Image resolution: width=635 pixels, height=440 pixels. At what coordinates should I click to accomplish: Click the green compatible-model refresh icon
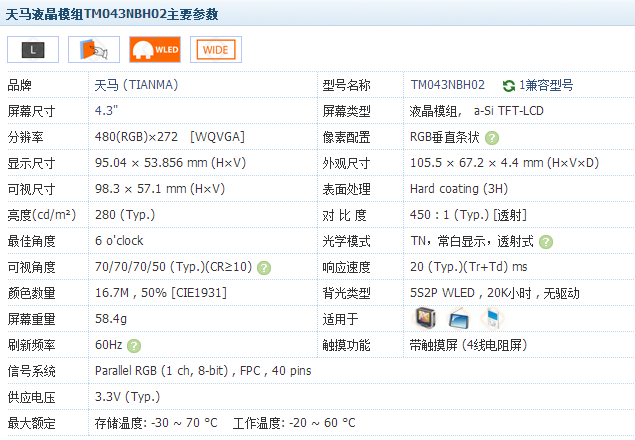click(509, 85)
